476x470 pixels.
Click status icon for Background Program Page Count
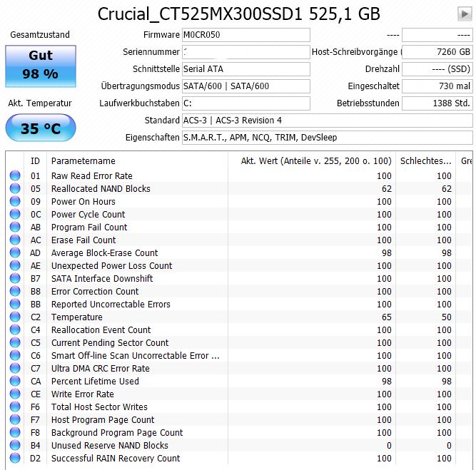15,432
